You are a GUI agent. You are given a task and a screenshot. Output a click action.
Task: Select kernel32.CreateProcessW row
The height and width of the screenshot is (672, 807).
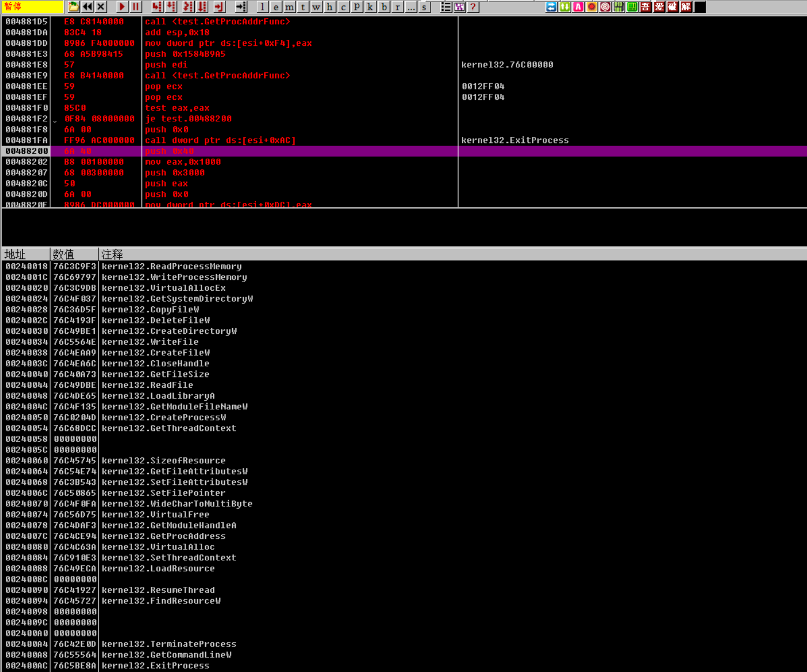[404, 417]
